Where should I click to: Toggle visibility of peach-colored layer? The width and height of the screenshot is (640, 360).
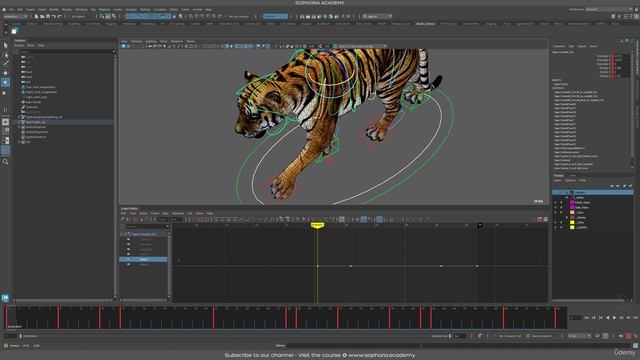coord(555,212)
